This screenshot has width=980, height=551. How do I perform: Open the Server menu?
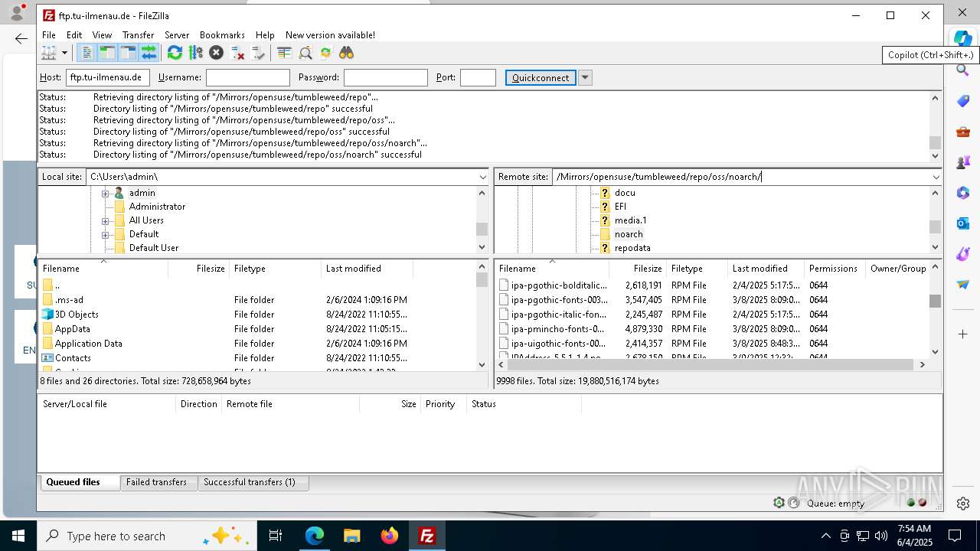177,35
